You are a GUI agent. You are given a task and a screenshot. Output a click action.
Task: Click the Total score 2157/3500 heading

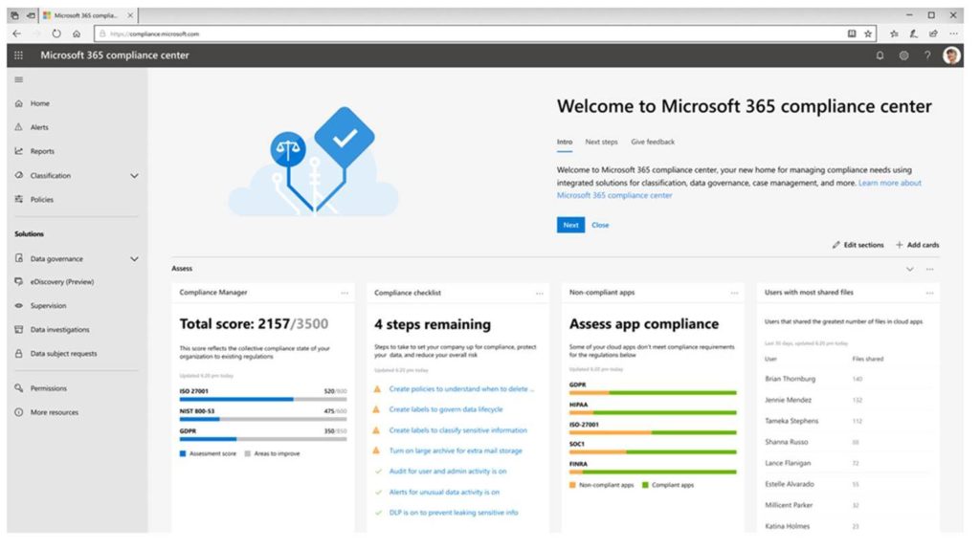tap(254, 324)
